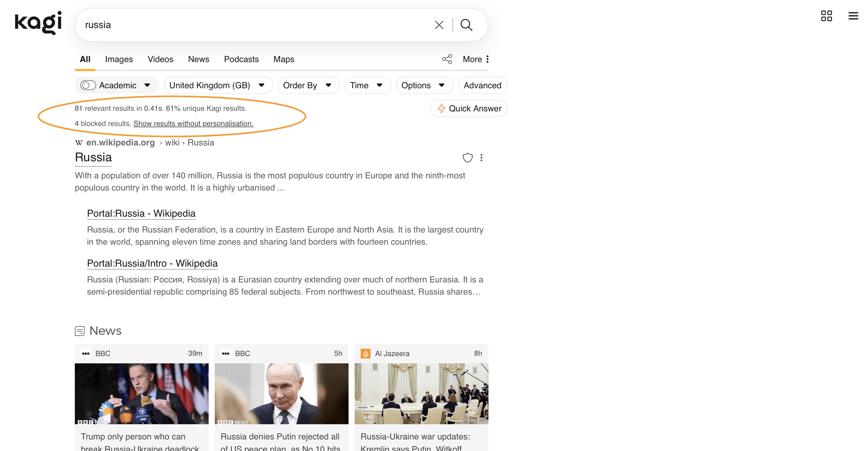Open the hamburger menu
The height and width of the screenshot is (451, 868).
(853, 16)
